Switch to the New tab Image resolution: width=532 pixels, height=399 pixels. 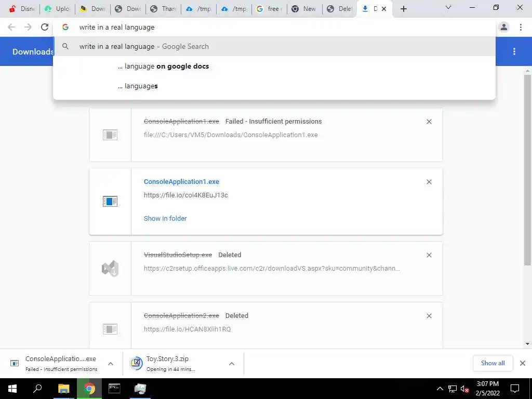(304, 9)
